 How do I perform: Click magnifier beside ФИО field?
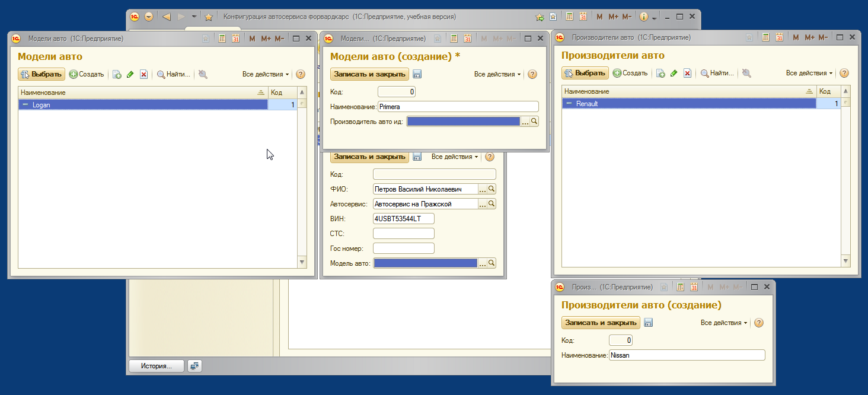pyautogui.click(x=492, y=189)
